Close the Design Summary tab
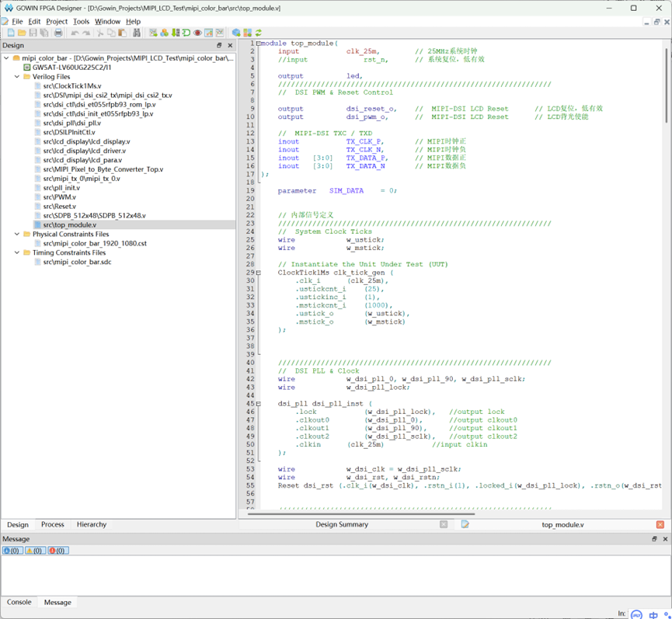Screen dimensions: 672x619 444,524
